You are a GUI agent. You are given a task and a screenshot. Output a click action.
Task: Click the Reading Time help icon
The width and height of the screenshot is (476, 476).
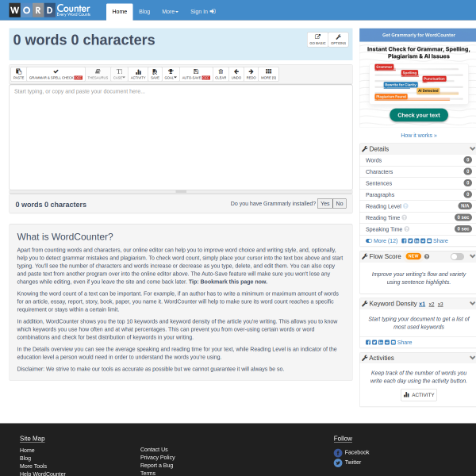pyautogui.click(x=404, y=217)
